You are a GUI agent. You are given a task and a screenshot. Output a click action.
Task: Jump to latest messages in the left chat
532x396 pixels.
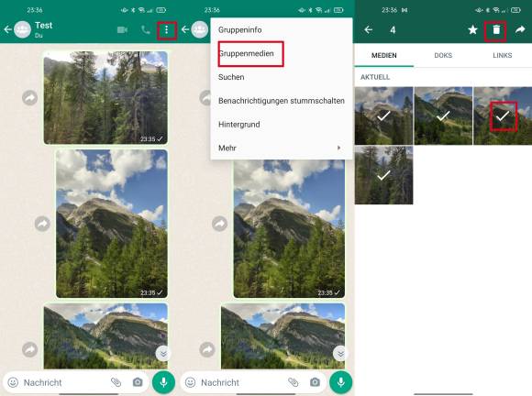pyautogui.click(x=163, y=354)
